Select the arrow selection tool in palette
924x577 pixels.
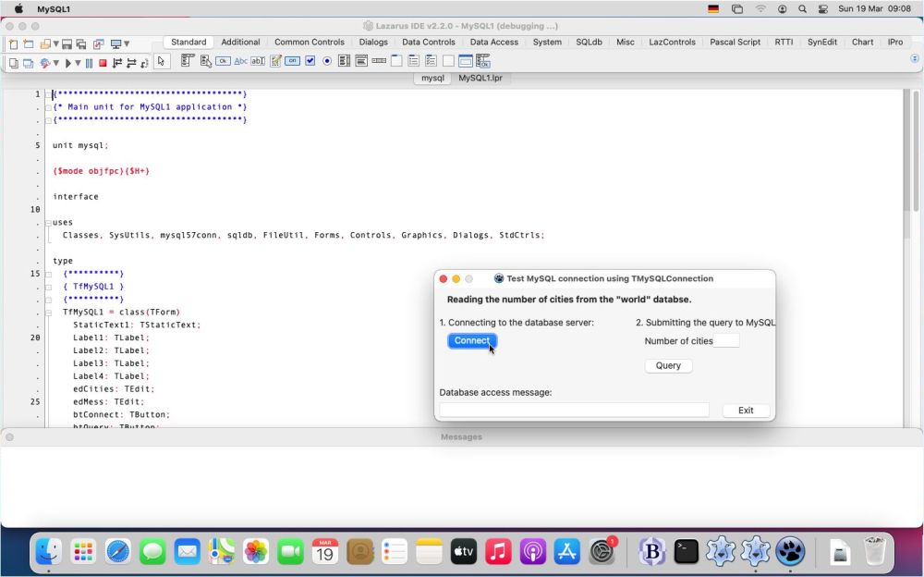coord(162,61)
